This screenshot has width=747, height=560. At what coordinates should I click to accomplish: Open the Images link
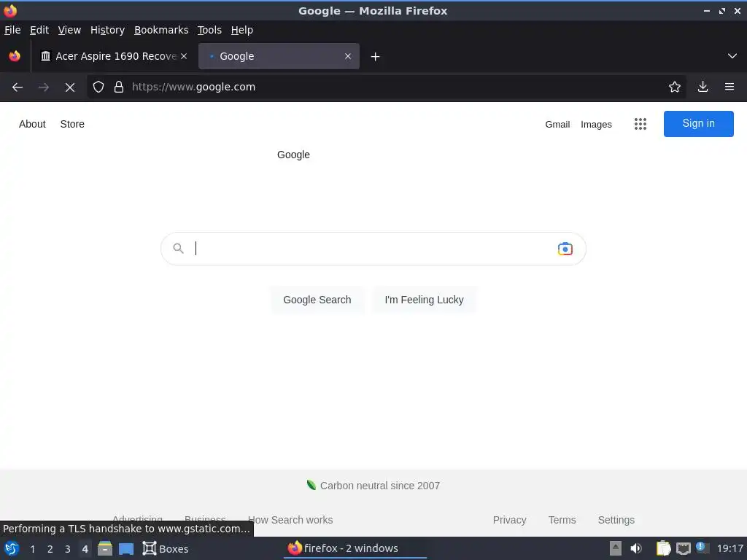point(596,124)
